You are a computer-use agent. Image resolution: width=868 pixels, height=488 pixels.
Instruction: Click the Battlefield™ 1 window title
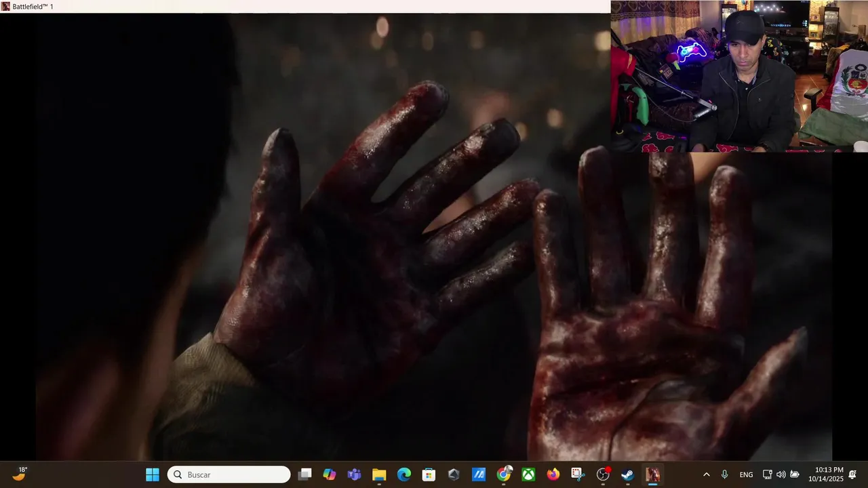click(x=33, y=6)
